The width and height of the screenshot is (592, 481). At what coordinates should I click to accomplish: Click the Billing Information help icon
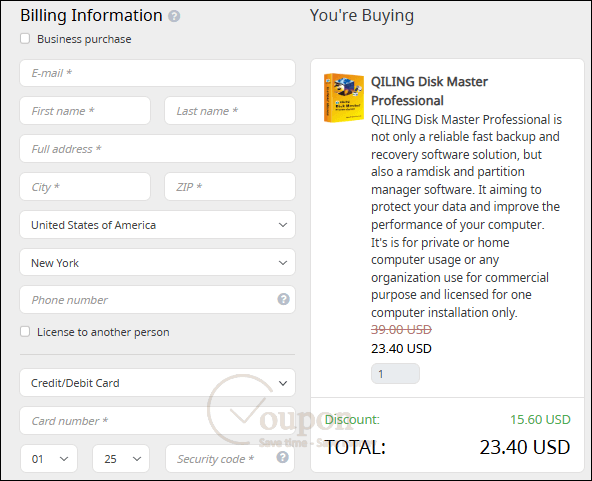[174, 16]
